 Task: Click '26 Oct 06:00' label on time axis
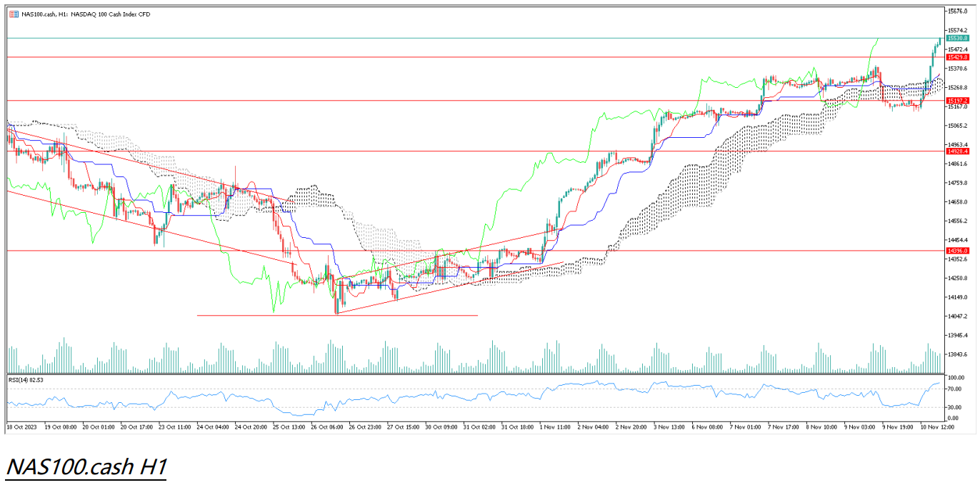point(328,426)
